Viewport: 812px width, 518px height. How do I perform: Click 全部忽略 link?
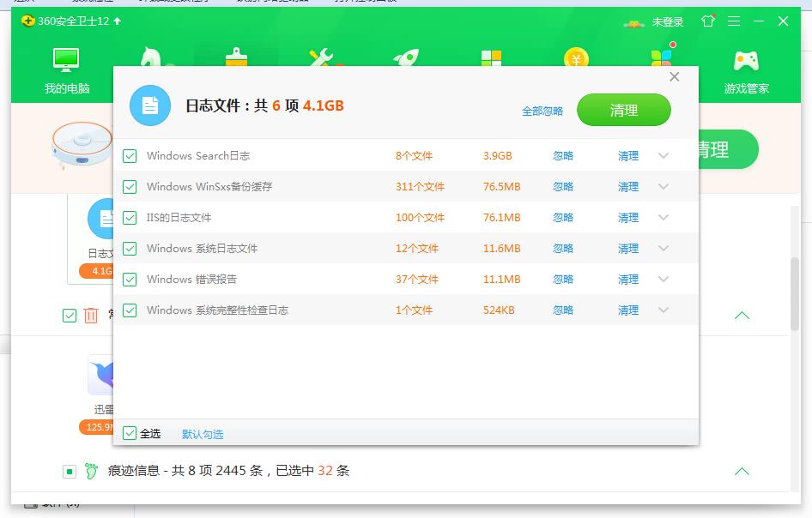click(x=542, y=111)
